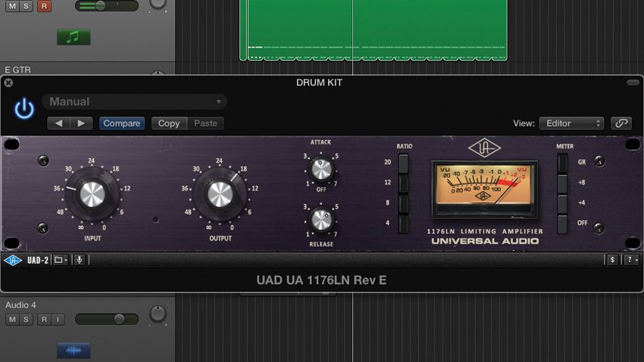Viewport: 644px width, 362px height.
Task: Click the VU meter display
Action: 484,189
